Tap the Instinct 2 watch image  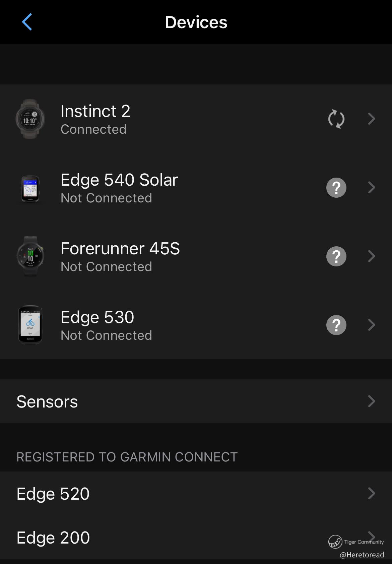click(30, 119)
